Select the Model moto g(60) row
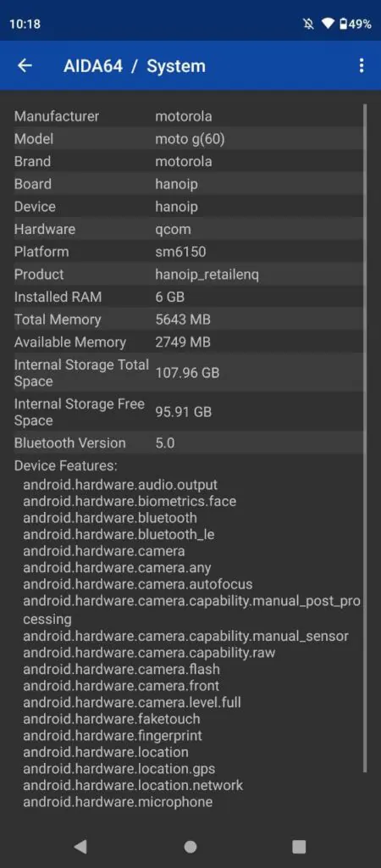Screen dimensions: 381x868 pos(188,139)
